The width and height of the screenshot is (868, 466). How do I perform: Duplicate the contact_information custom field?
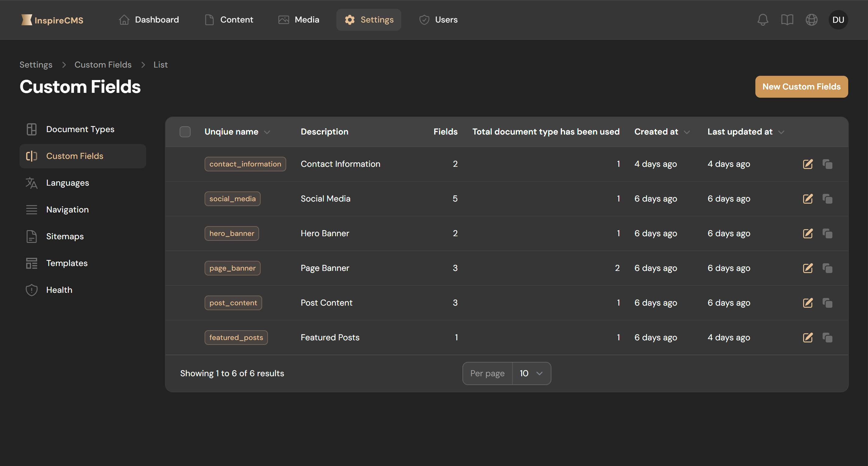click(x=827, y=164)
